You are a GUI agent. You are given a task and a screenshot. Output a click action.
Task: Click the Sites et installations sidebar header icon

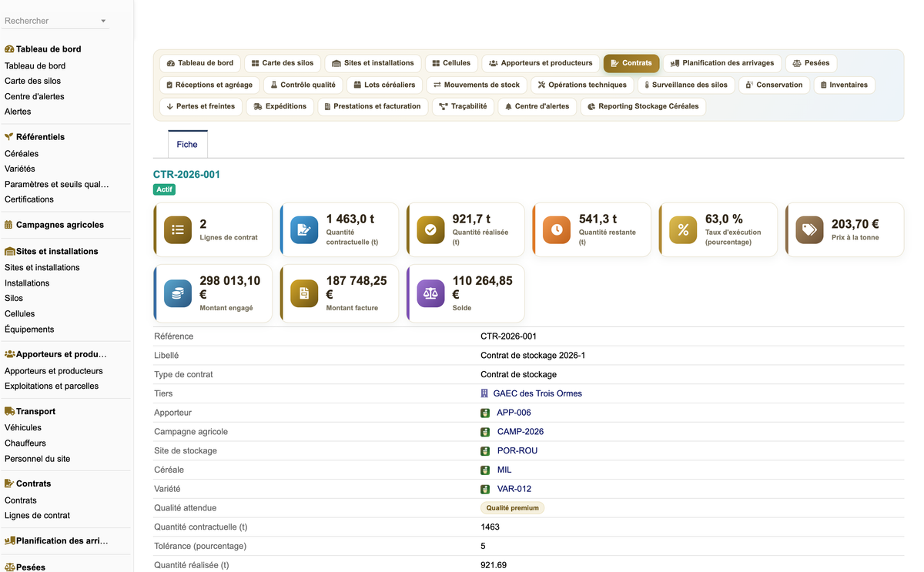point(10,251)
